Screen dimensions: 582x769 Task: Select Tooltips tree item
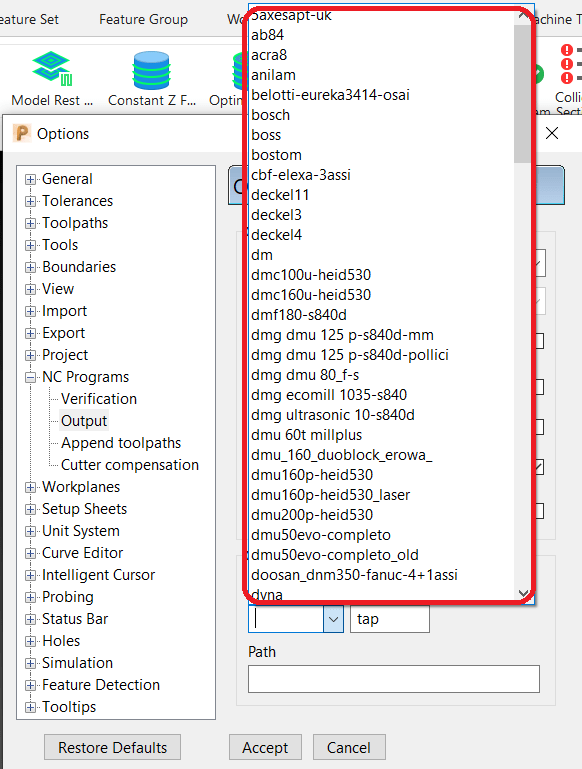(69, 707)
